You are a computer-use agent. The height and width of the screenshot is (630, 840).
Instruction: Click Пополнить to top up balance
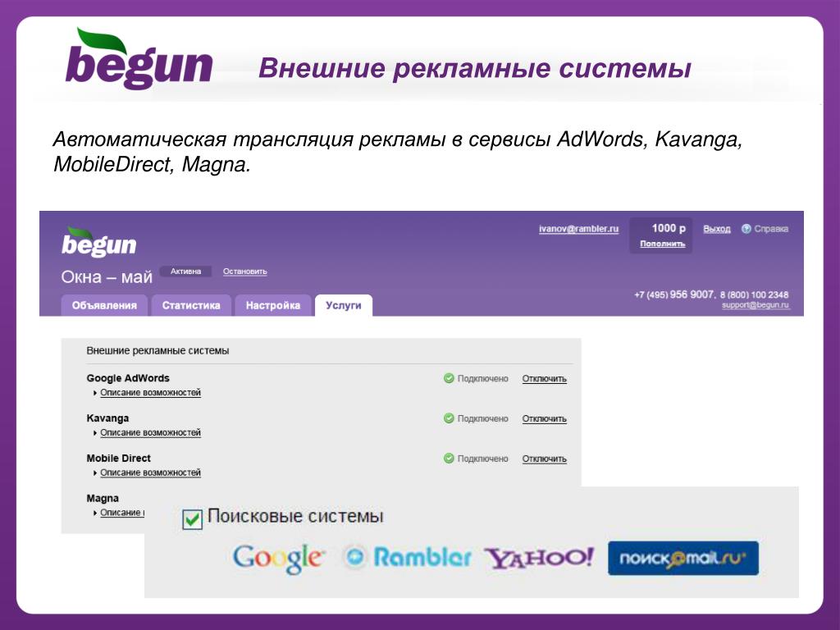[x=662, y=244]
